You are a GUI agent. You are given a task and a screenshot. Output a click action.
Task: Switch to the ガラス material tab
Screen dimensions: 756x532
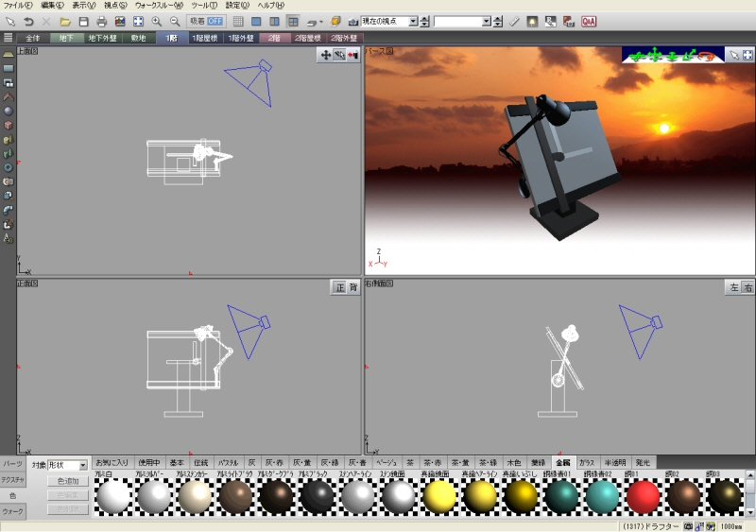pos(588,462)
